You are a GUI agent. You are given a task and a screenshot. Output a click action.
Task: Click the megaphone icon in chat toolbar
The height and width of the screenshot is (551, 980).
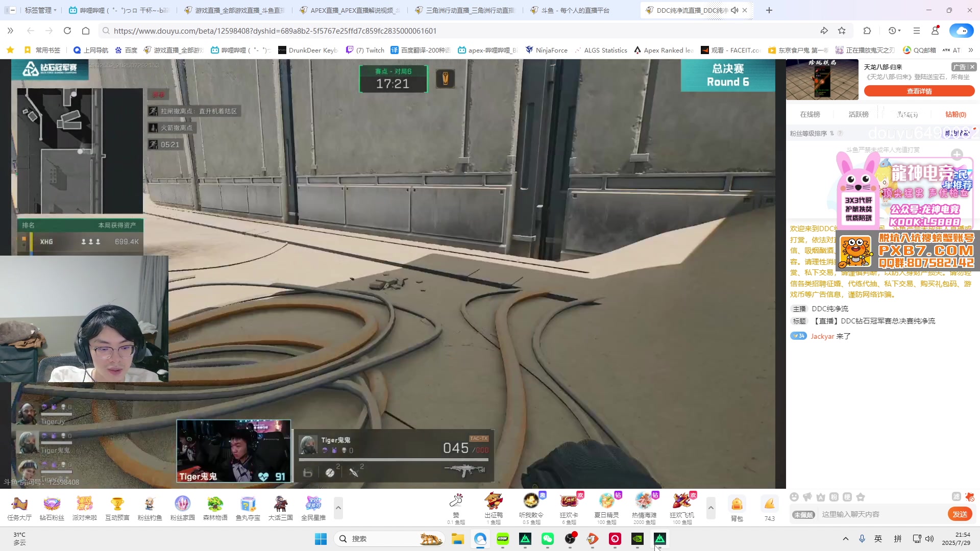pos(807,497)
